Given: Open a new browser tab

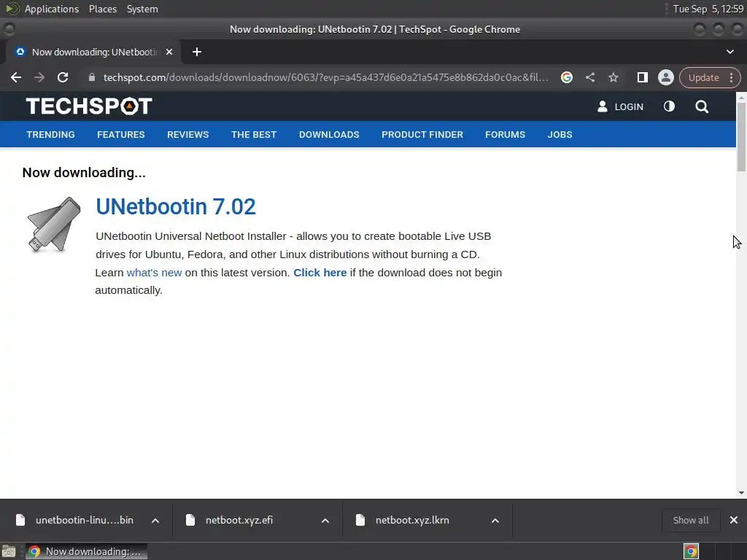Looking at the screenshot, I should (x=197, y=52).
